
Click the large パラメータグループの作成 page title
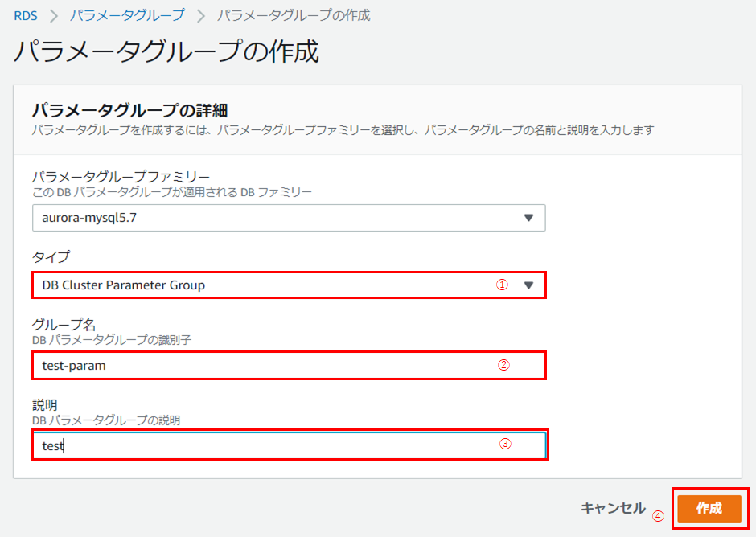[166, 51]
